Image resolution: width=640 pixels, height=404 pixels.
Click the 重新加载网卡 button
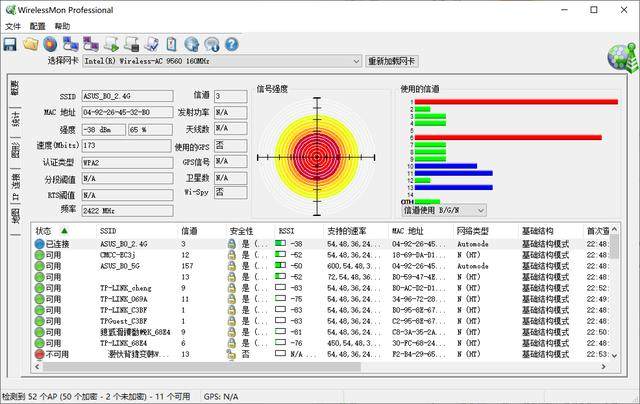(392, 61)
